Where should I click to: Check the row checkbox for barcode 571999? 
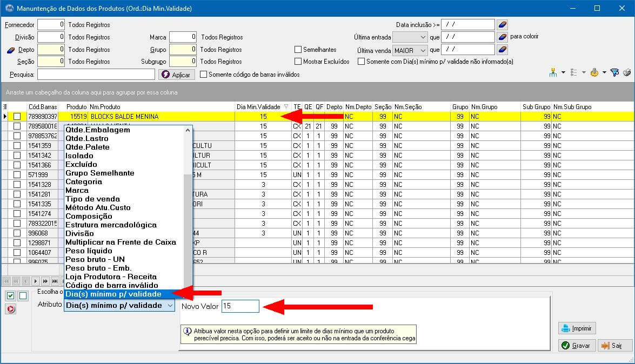17,175
